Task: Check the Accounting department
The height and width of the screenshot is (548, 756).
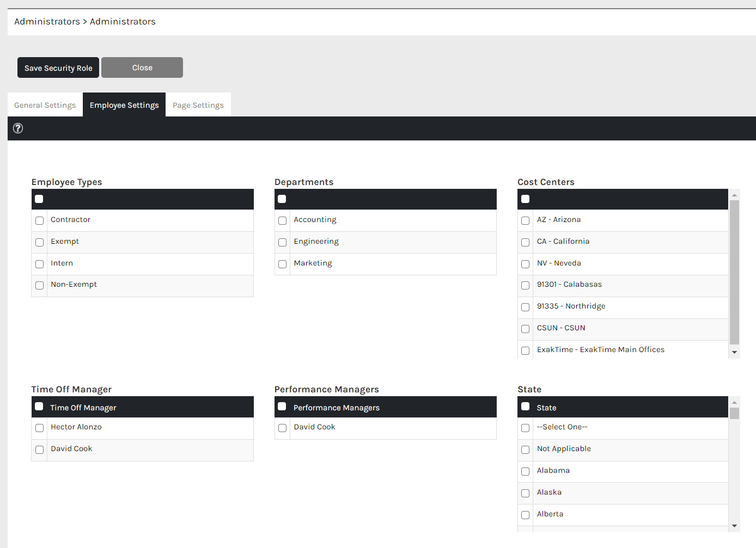Action: click(282, 220)
